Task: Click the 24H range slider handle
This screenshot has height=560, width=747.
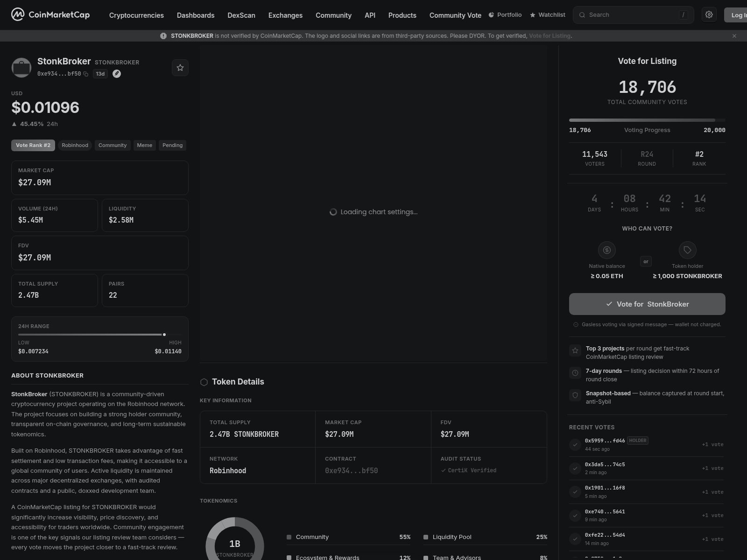Action: click(x=164, y=335)
